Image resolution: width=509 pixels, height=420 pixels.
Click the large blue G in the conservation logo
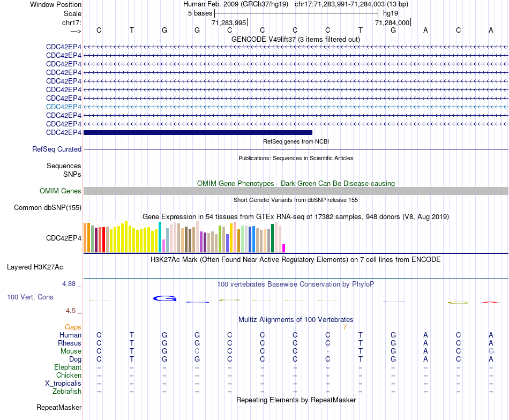click(x=165, y=298)
